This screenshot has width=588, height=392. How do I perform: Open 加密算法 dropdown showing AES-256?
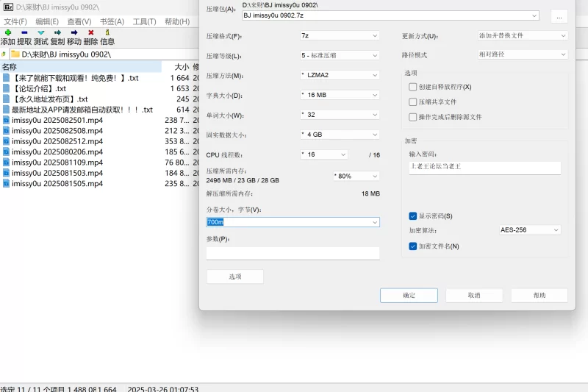(530, 230)
